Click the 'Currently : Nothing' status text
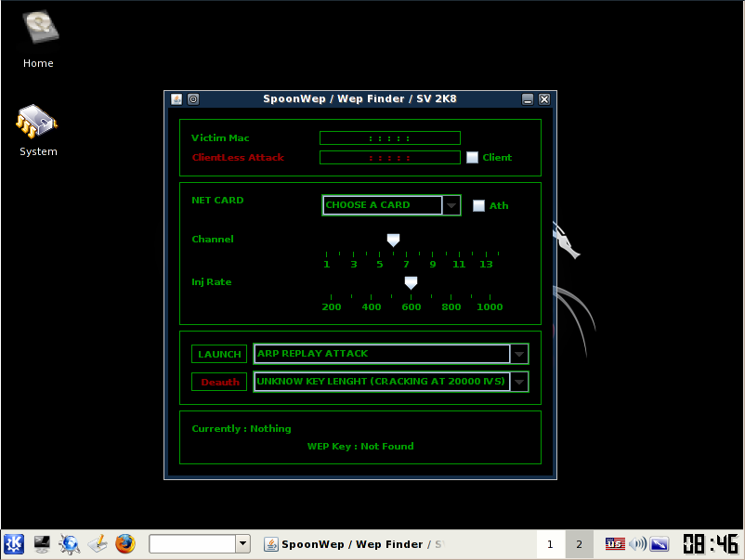The width and height of the screenshot is (745, 560). point(242,428)
